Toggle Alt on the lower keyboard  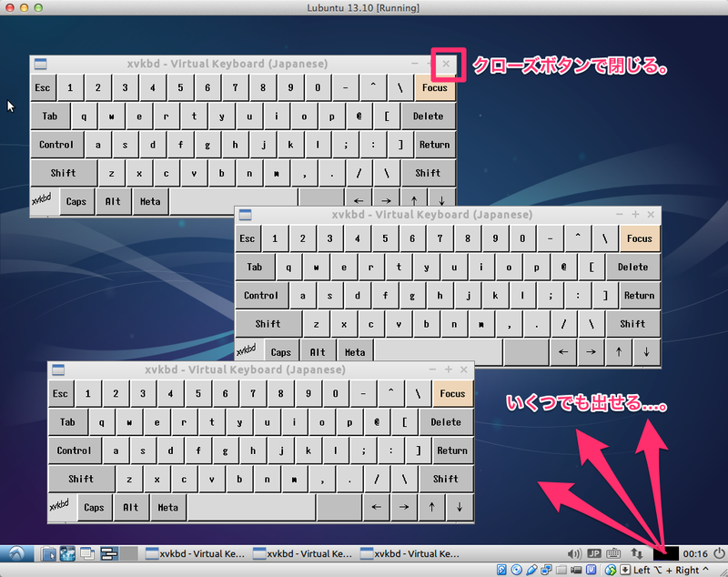pos(130,507)
